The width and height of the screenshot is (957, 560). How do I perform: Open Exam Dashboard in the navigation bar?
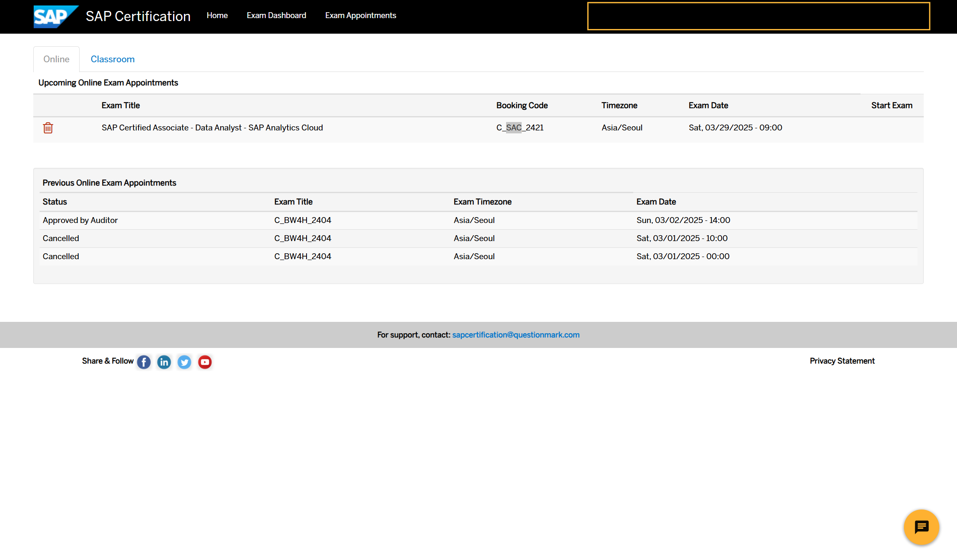[276, 15]
